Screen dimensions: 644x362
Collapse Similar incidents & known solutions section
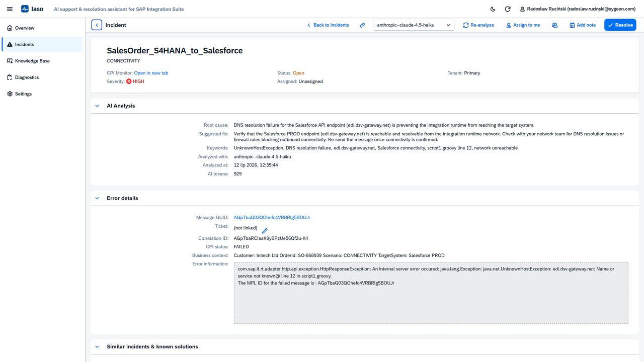(97, 346)
